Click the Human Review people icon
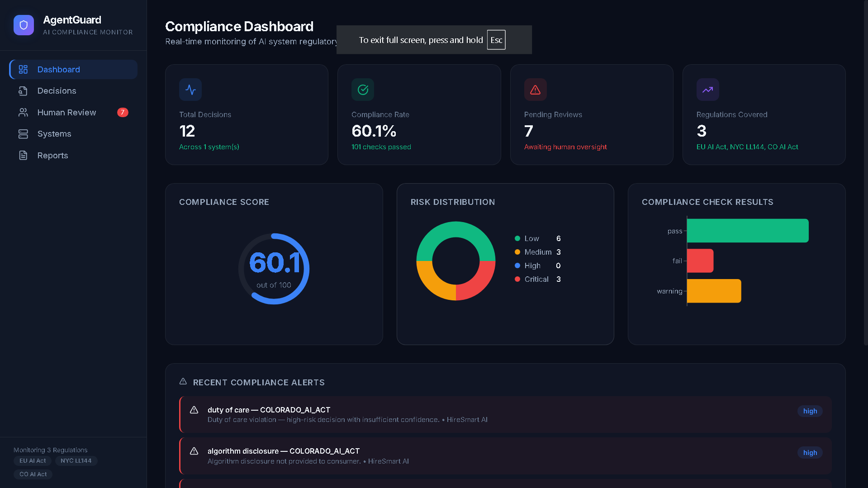The height and width of the screenshot is (488, 868). point(23,113)
